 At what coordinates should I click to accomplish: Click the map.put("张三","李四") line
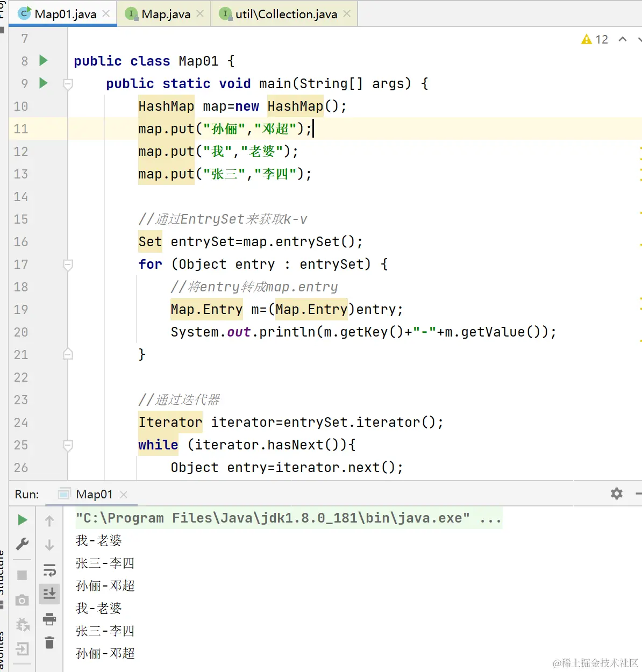(x=225, y=174)
